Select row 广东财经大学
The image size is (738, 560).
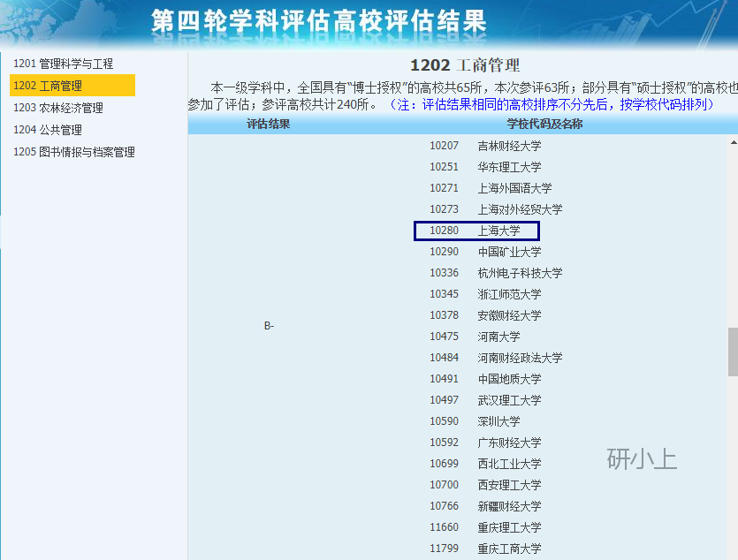click(x=485, y=443)
